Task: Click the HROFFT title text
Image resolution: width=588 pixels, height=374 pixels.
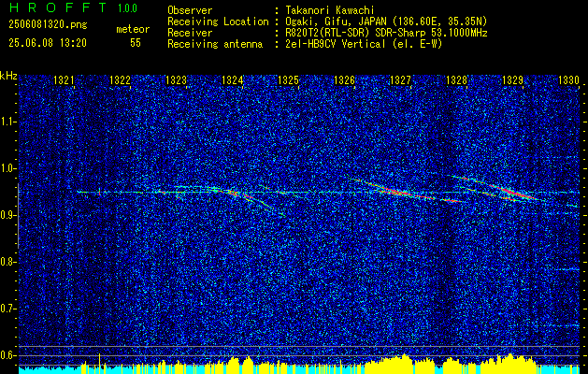Action: [x=58, y=7]
